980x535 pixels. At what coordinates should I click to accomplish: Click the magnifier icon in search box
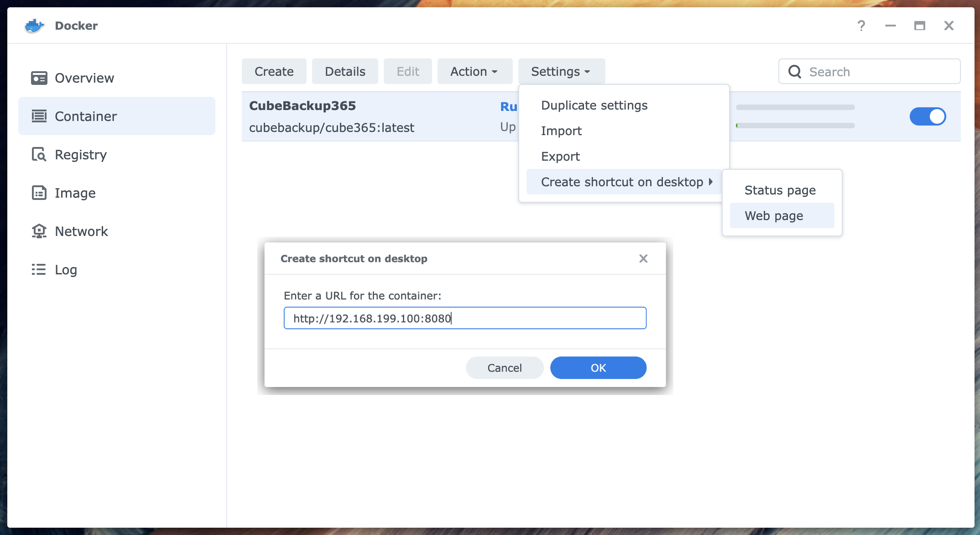(x=794, y=72)
